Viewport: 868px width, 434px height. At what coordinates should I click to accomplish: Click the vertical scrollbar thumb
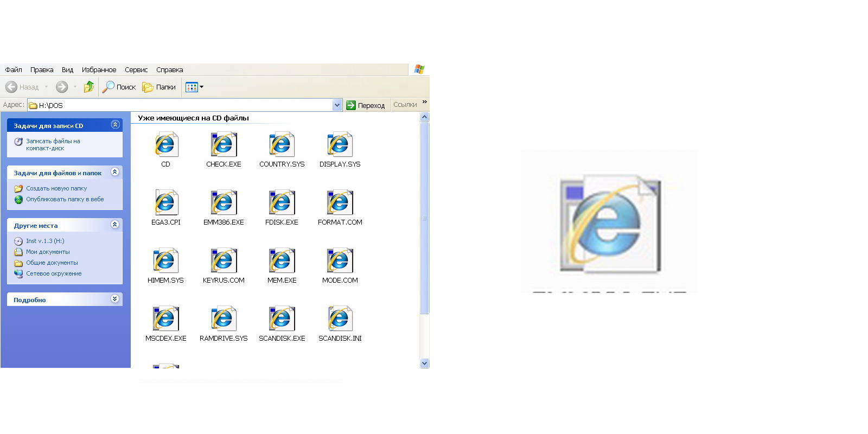425,218
